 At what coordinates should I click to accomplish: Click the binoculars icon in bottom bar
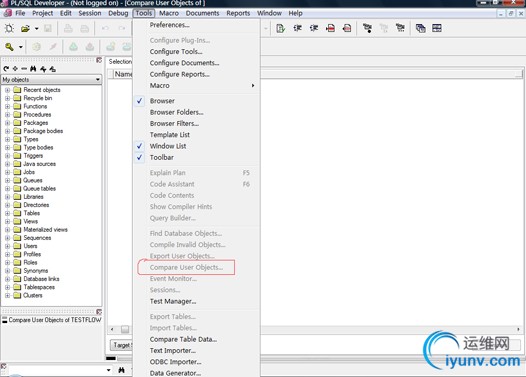pyautogui.click(x=121, y=370)
